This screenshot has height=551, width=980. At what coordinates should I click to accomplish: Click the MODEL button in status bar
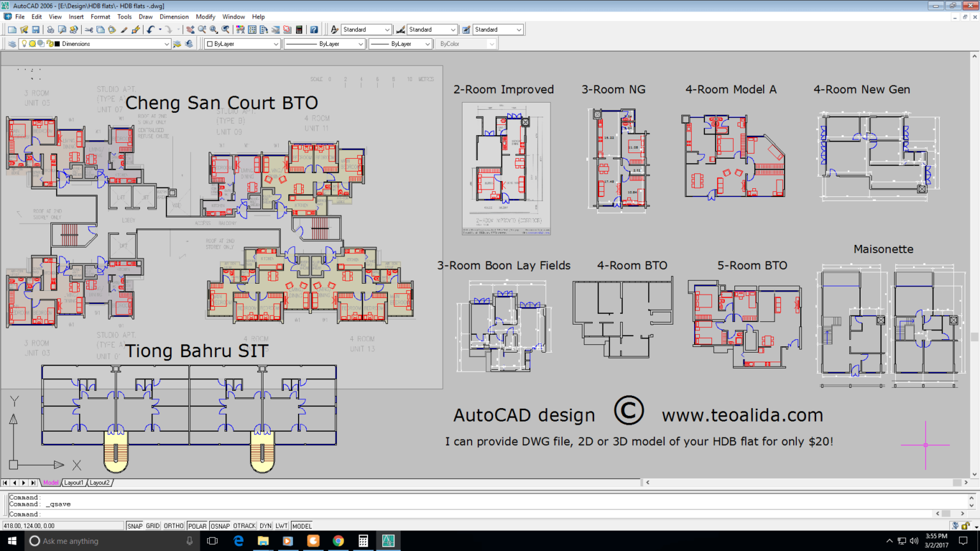302,526
